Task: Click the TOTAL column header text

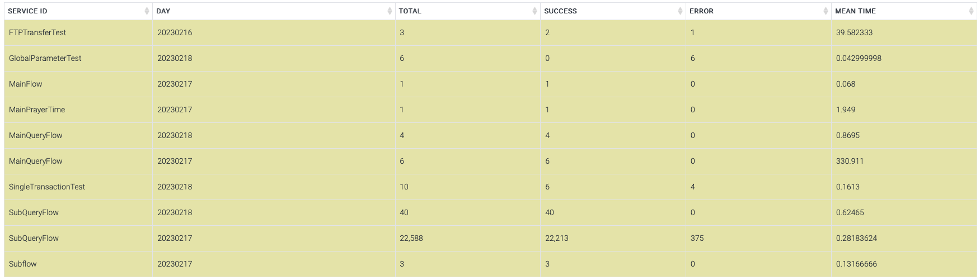Action: [410, 11]
